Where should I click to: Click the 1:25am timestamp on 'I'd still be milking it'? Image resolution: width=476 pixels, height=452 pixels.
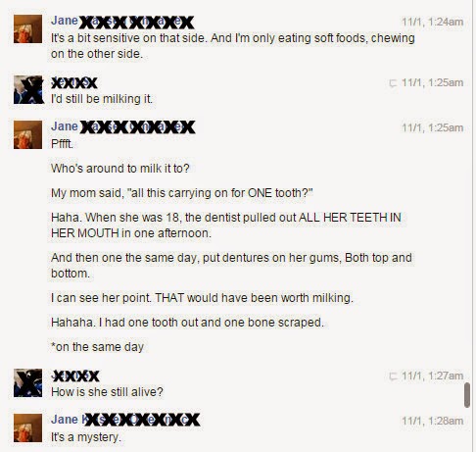(x=432, y=82)
